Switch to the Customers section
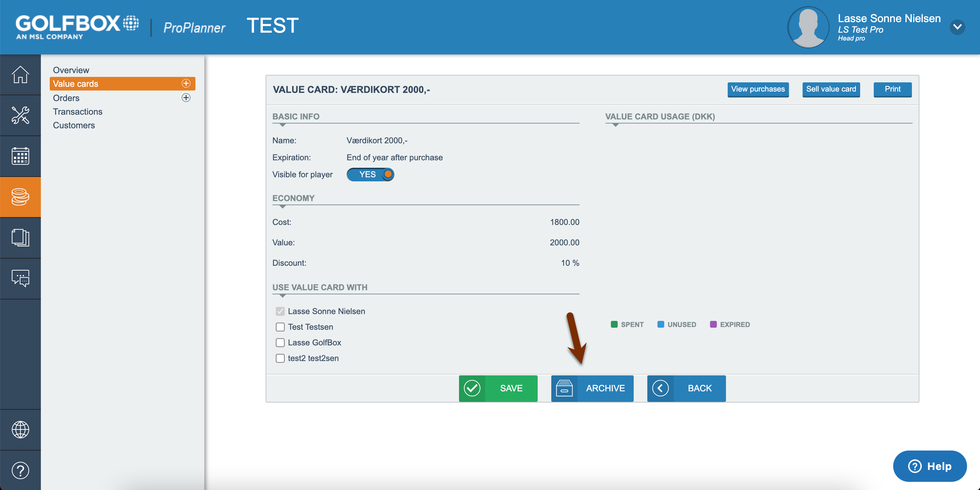This screenshot has width=980, height=490. pos(74,125)
